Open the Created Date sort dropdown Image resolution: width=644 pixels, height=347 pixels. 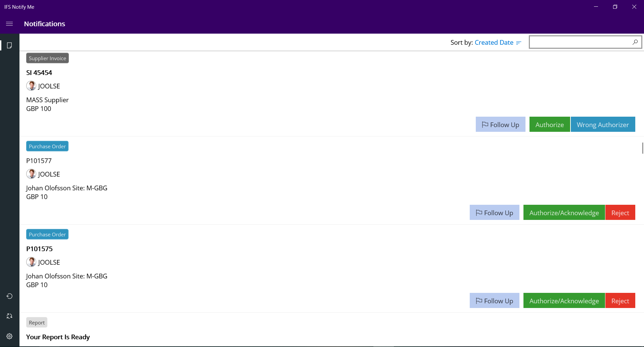point(494,42)
